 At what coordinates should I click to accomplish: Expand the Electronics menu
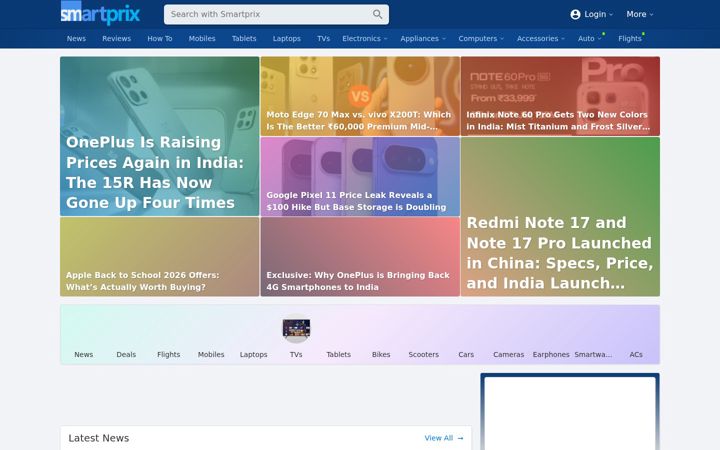coord(365,39)
